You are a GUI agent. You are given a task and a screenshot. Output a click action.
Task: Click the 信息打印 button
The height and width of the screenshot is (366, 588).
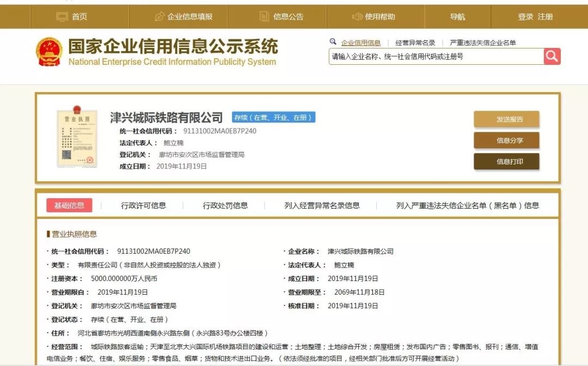[x=507, y=161]
